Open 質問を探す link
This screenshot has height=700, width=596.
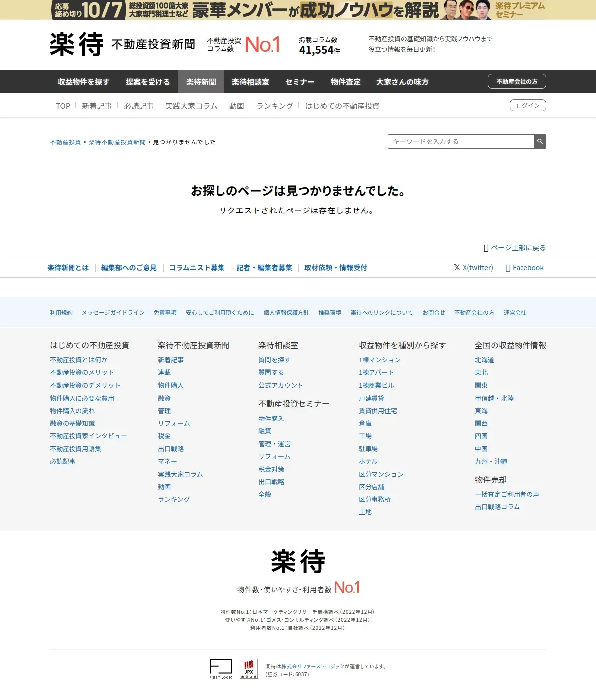[274, 360]
